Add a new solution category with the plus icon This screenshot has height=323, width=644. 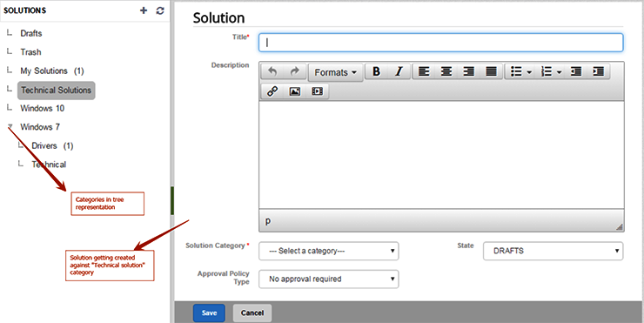(144, 10)
